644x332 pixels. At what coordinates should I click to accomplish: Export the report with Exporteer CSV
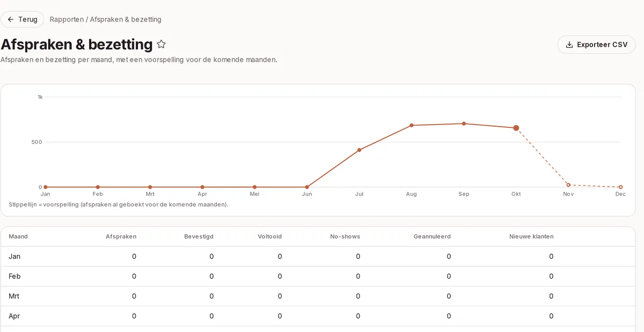[x=596, y=45]
